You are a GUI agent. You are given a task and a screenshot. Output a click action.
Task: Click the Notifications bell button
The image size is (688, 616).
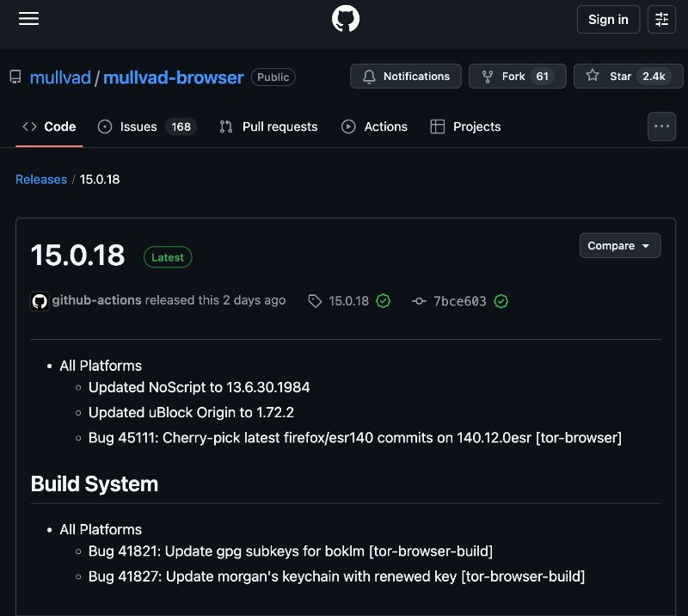(405, 77)
